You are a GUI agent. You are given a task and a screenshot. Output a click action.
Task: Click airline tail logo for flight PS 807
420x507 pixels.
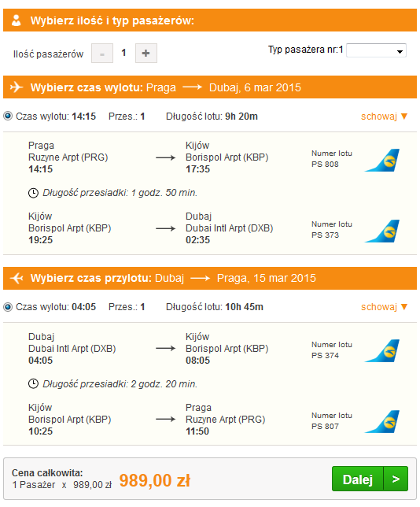[x=382, y=422]
